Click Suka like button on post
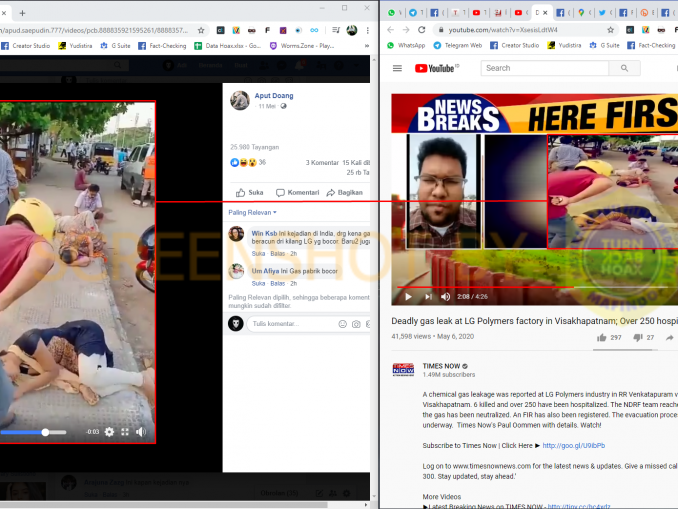This screenshot has width=678, height=509. tap(249, 192)
